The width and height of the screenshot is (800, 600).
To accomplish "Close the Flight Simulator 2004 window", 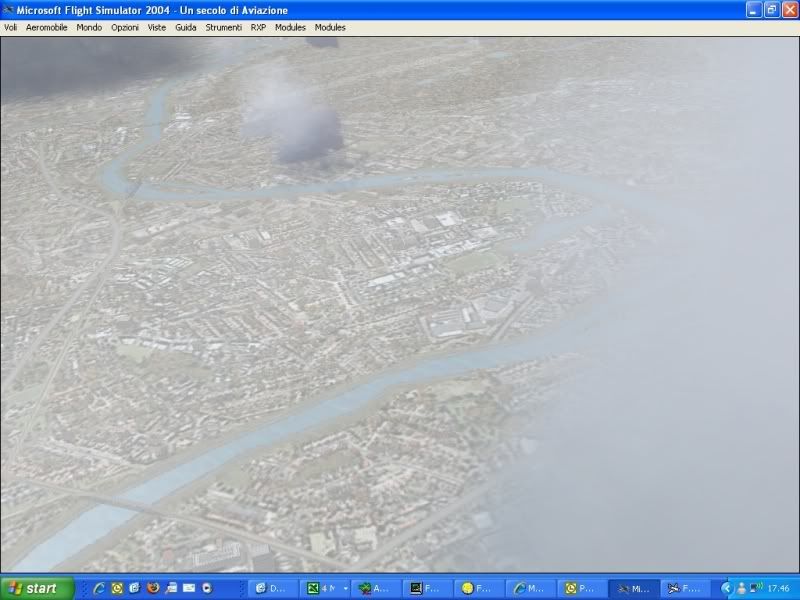I will pyautogui.click(x=790, y=10).
